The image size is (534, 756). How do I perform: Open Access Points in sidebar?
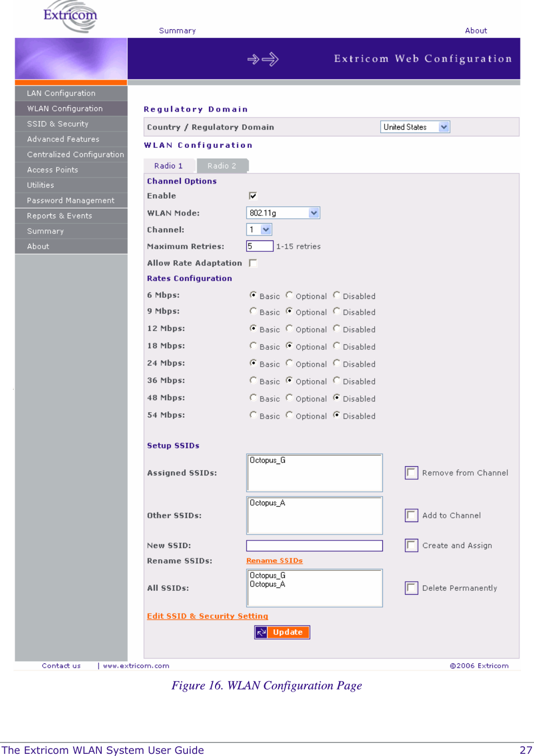pos(71,170)
